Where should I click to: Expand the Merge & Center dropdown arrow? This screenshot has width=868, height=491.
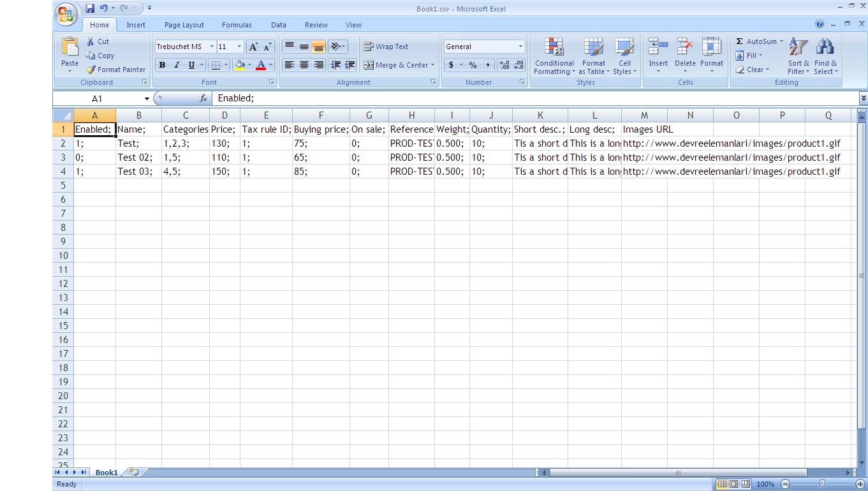432,65
